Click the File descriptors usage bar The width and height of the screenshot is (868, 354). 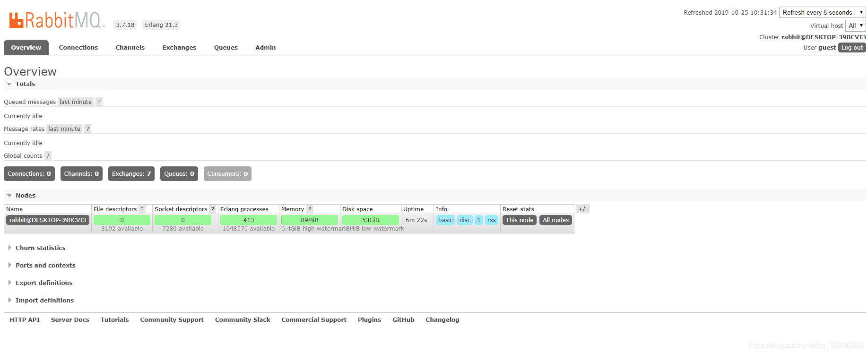point(122,220)
